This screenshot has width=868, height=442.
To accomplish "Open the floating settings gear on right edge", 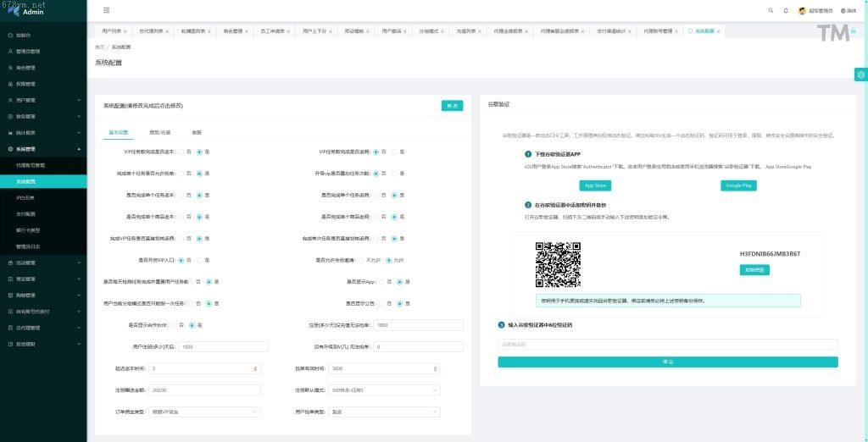I will [x=860, y=75].
